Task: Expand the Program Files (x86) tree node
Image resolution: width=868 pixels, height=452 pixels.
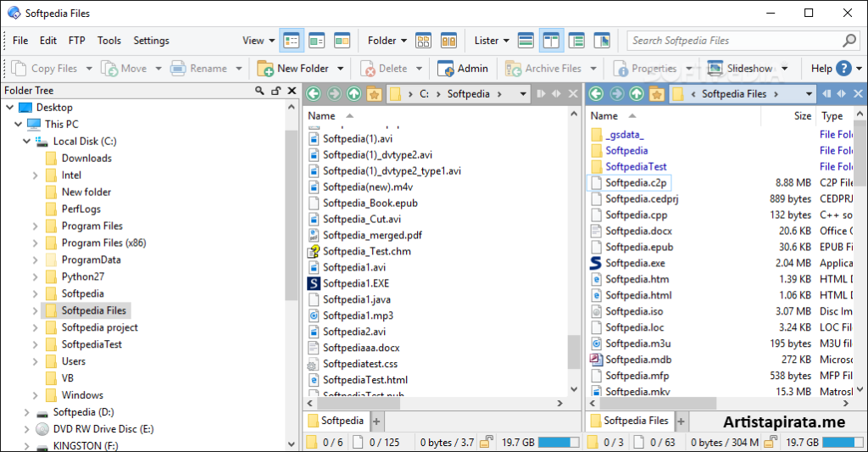Action: click(x=36, y=243)
